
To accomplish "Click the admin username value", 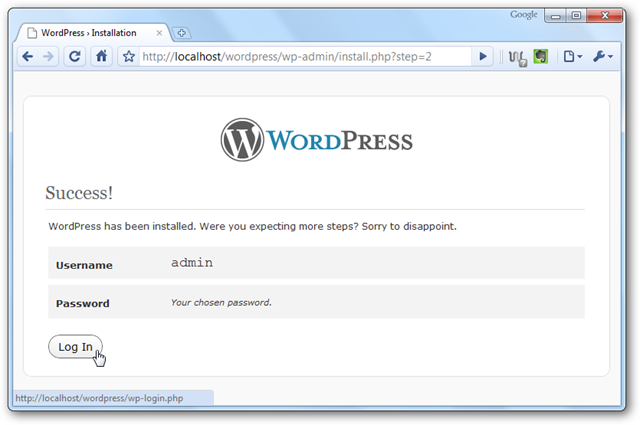I will [x=192, y=263].
